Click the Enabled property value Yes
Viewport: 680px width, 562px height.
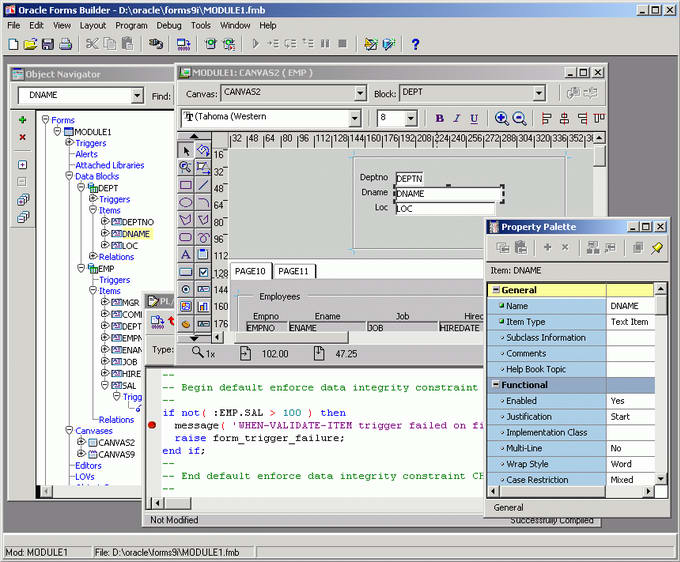(630, 401)
